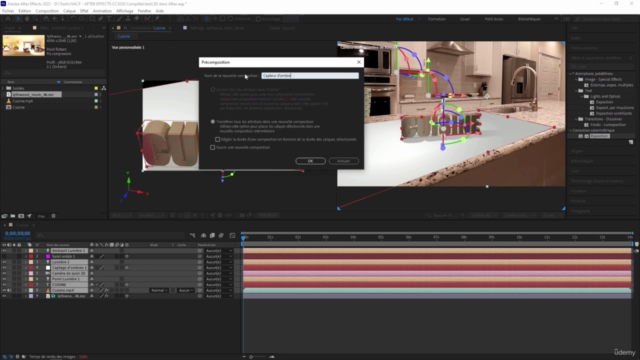Expand Captage d'ombres 1 layer properties

pyautogui.click(x=25, y=268)
